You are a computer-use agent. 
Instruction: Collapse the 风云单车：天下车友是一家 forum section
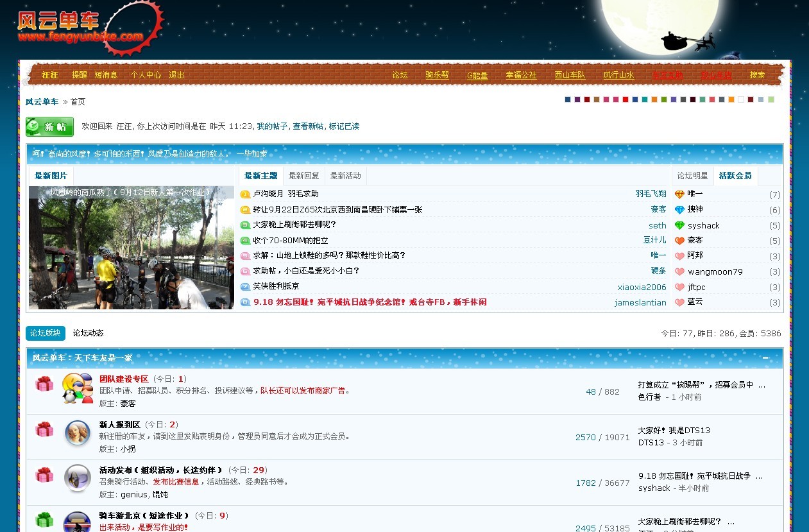(x=765, y=358)
